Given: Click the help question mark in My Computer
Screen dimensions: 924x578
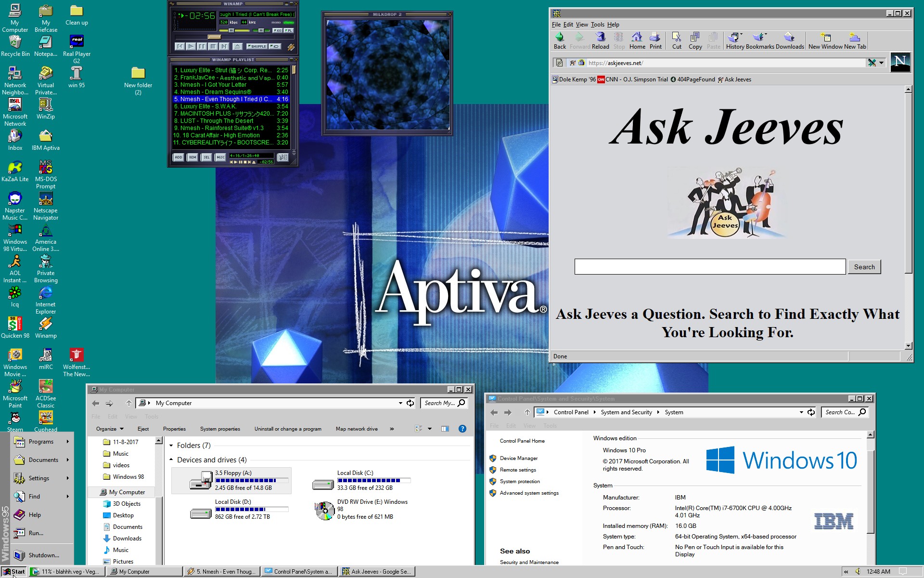Looking at the screenshot, I should [x=462, y=429].
